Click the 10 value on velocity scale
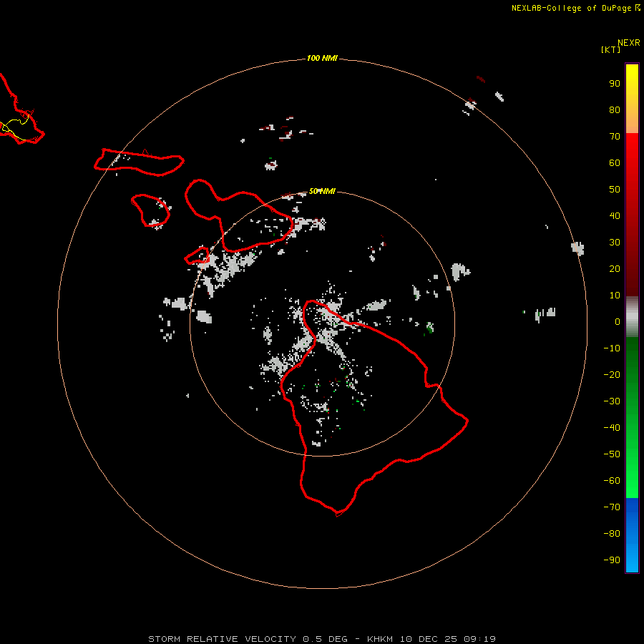Viewport: 644px width, 644px height. click(615, 296)
